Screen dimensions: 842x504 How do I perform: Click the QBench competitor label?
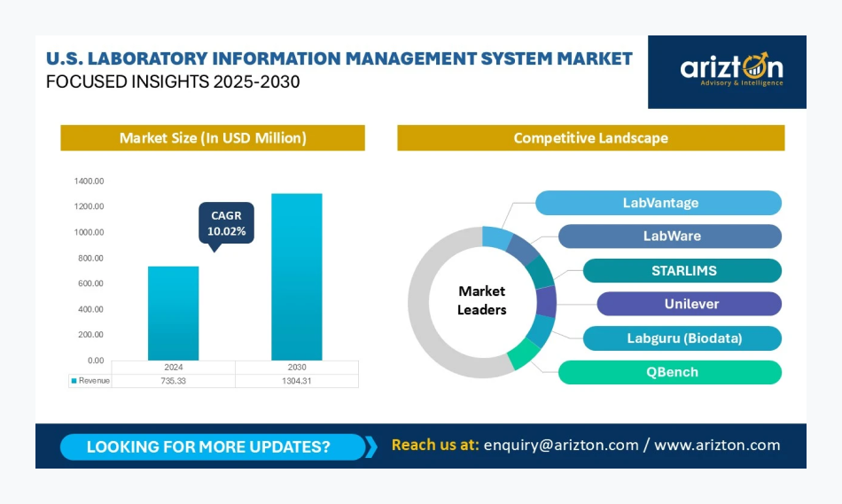coord(670,372)
